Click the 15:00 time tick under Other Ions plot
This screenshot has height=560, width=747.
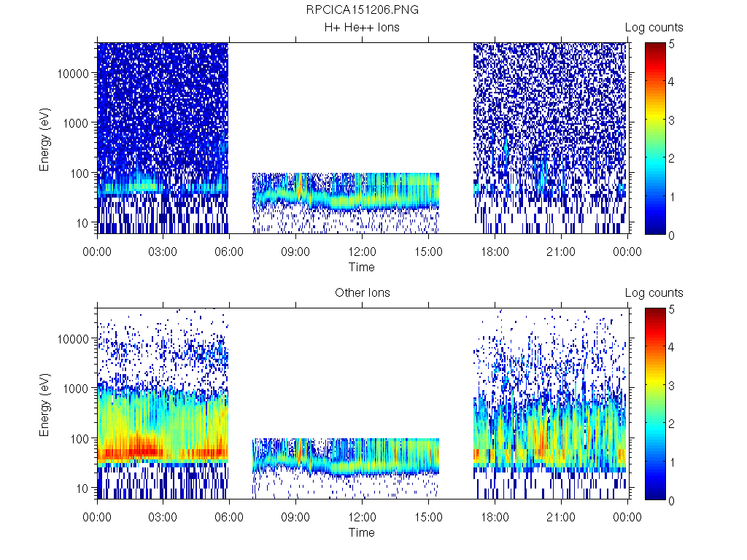[x=428, y=517]
